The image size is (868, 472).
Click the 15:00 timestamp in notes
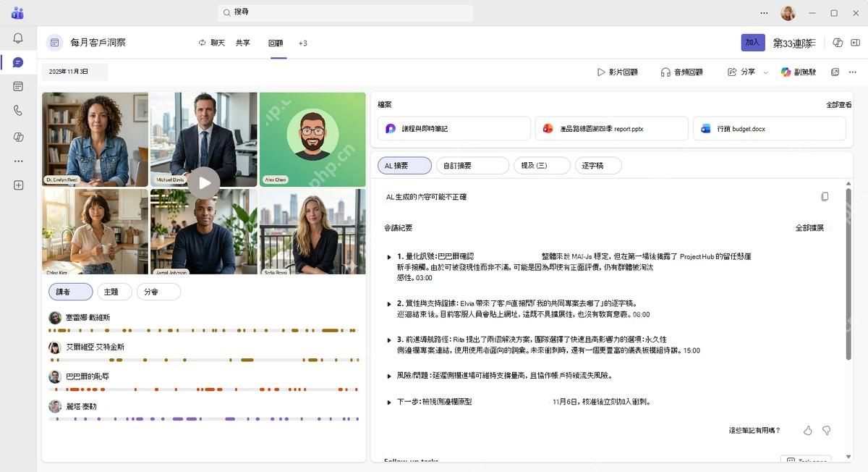pos(692,351)
